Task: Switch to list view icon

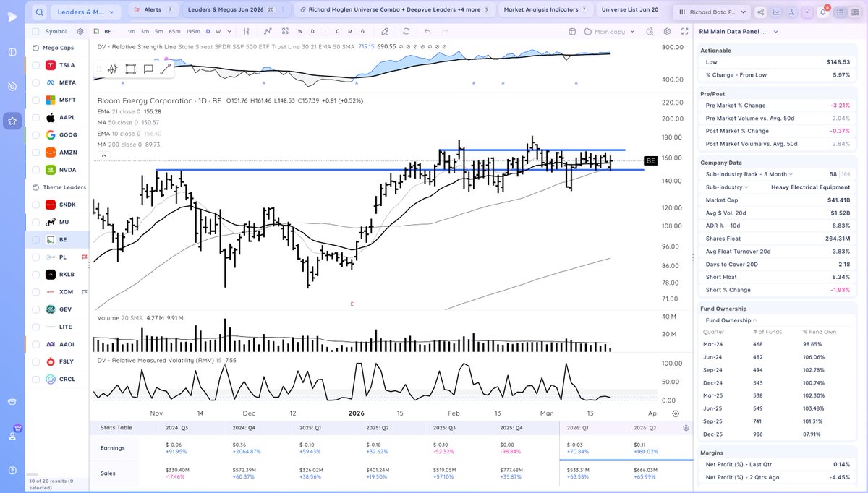Action: coord(839,12)
